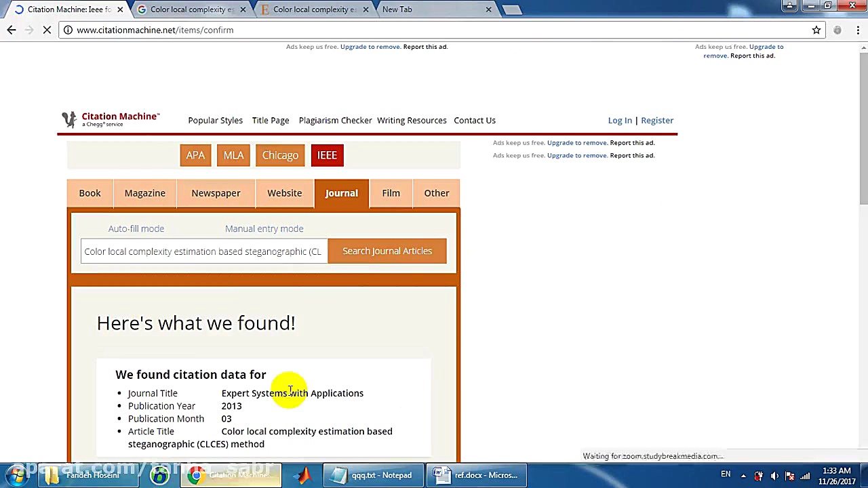The width and height of the screenshot is (868, 488).
Task: Select the APA citation style
Action: tap(195, 155)
